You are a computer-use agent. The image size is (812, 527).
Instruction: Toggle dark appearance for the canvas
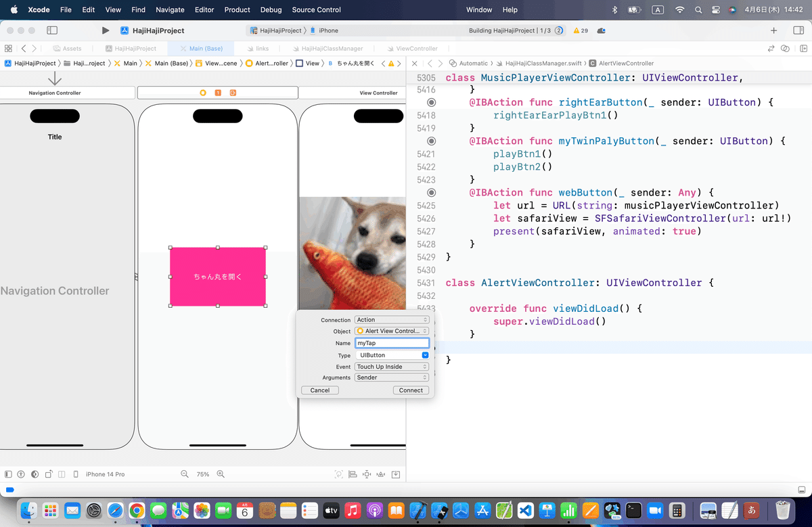pyautogui.click(x=35, y=474)
